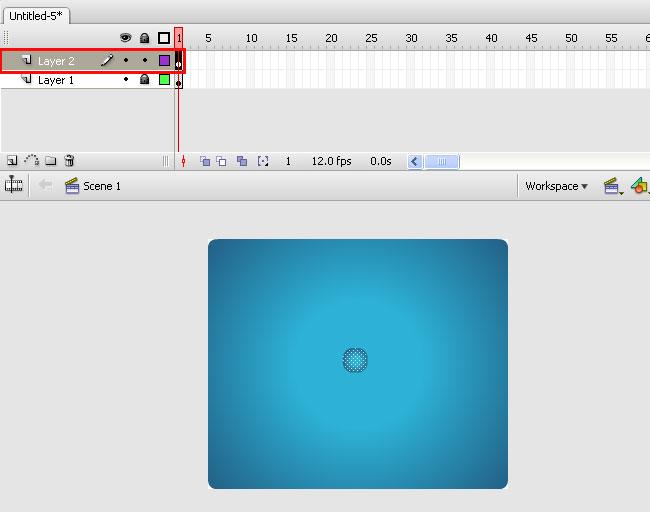The height and width of the screenshot is (512, 650).
Task: Click the Insert Layer icon
Action: [12, 161]
